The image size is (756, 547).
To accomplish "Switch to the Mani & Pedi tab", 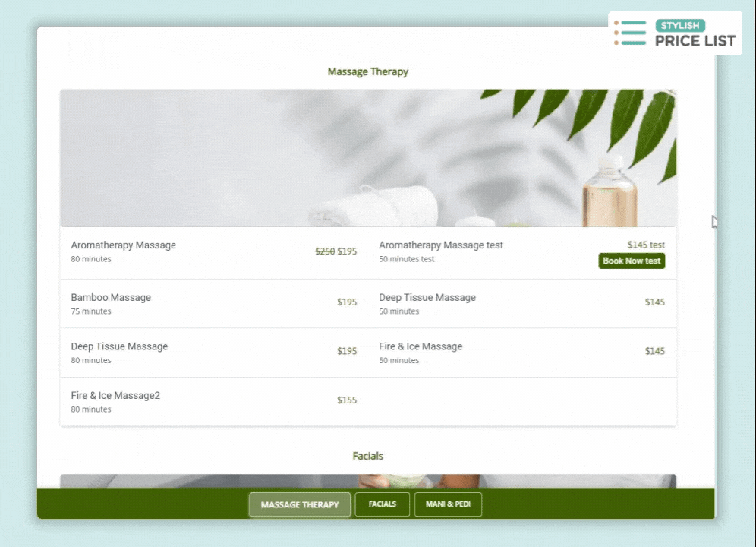I will pos(448,504).
